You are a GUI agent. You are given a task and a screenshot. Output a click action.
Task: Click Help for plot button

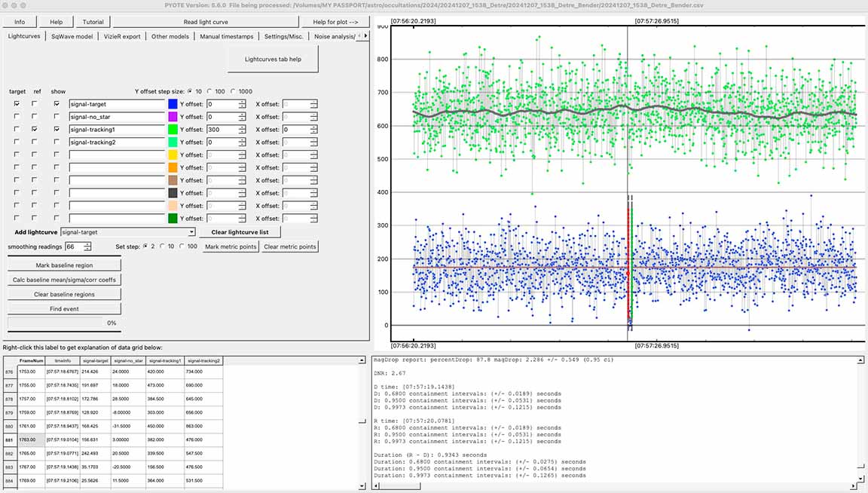coord(335,22)
